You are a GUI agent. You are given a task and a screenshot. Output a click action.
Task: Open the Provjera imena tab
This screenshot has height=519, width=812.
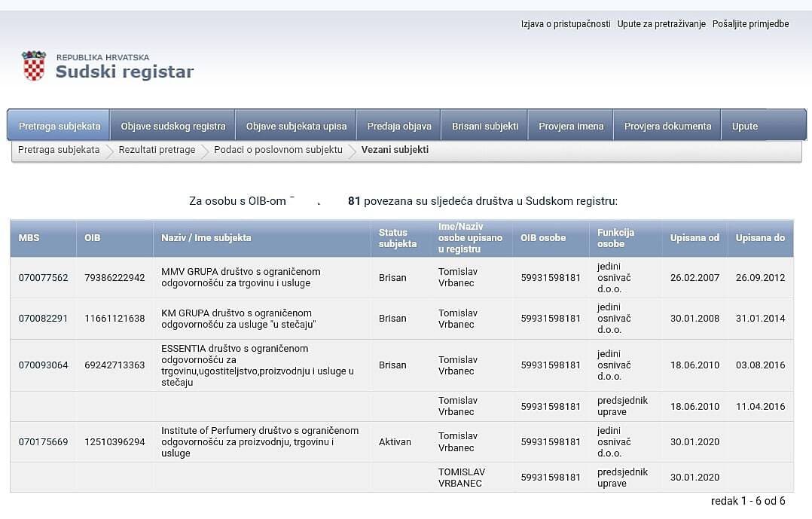click(x=571, y=126)
